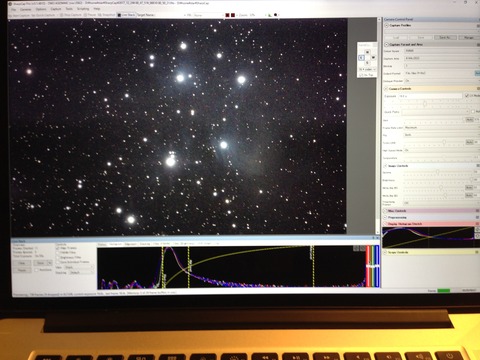Open the Quick Picks dropdown
This screenshot has width=480, height=360.
point(435,112)
